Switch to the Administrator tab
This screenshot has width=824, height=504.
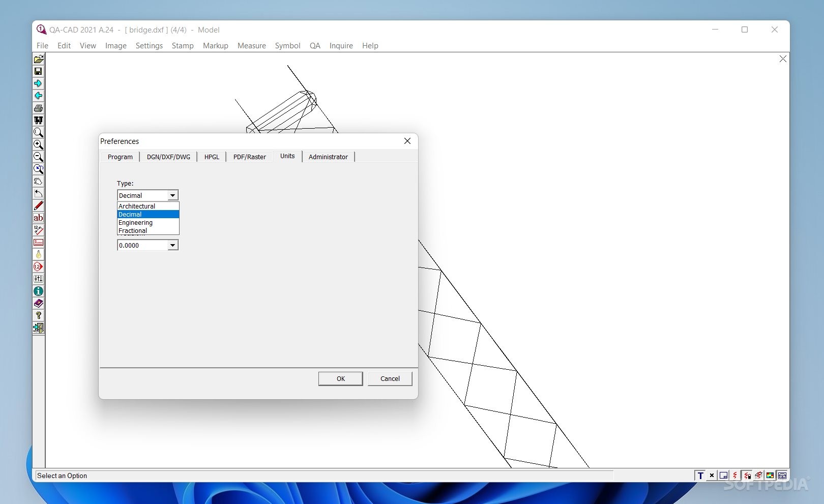(x=328, y=157)
